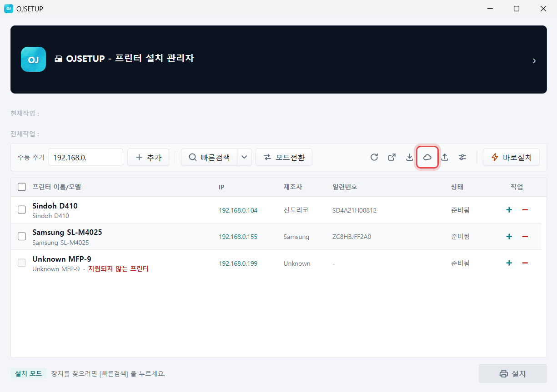Click the bold Samsung SL-M4025 printer name
Viewport: 557px width, 392px height.
pos(67,232)
